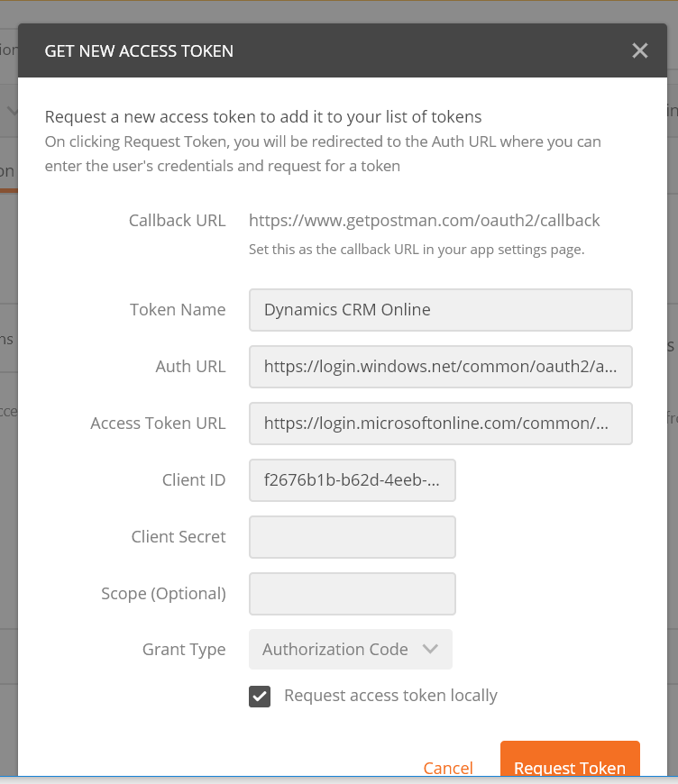
Task: Open the Grant Type dropdown
Action: click(x=351, y=649)
